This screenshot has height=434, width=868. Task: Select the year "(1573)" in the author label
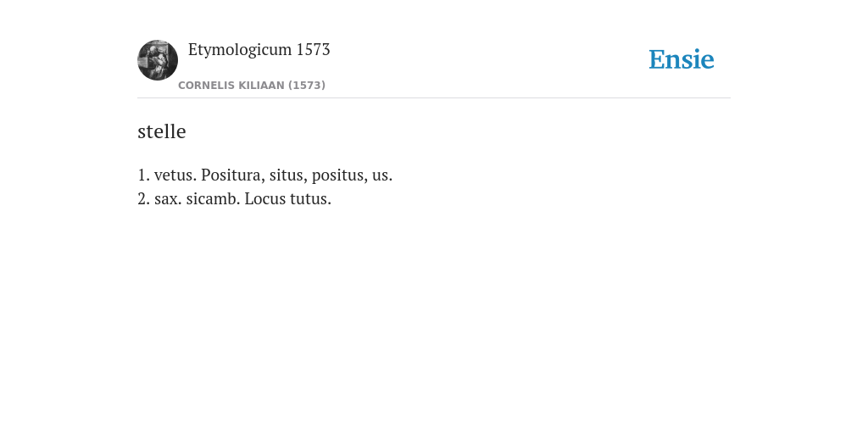click(307, 86)
